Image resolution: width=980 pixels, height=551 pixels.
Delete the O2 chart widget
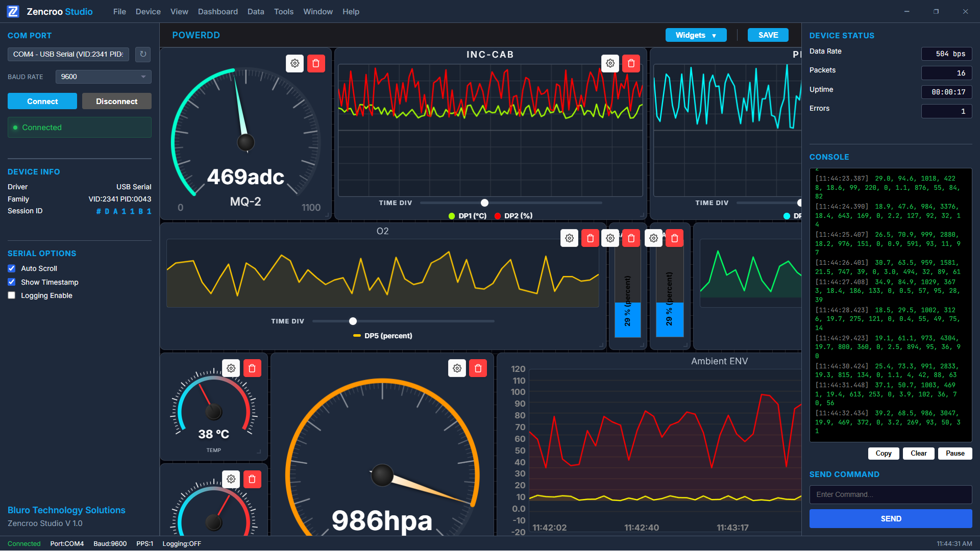[x=590, y=238]
